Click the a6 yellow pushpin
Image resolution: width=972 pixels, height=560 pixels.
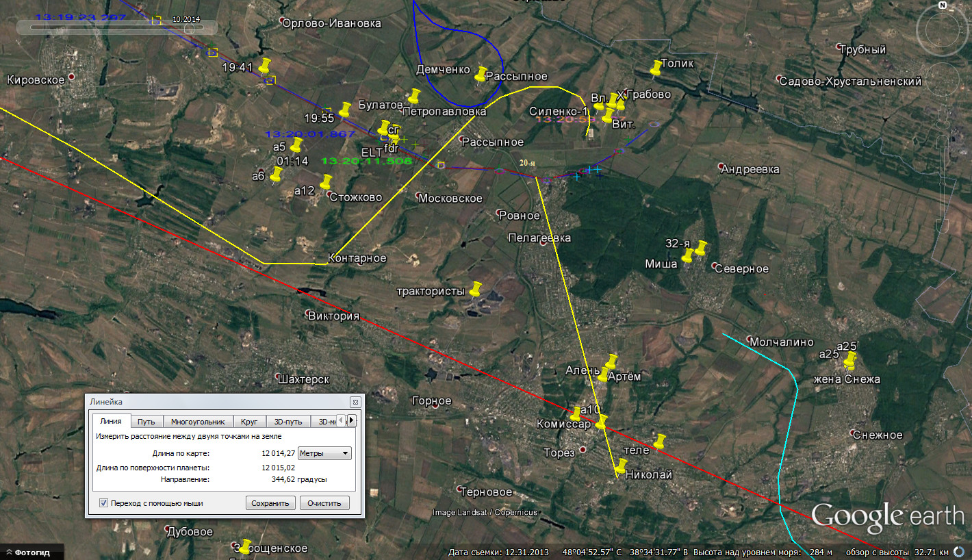click(x=276, y=175)
